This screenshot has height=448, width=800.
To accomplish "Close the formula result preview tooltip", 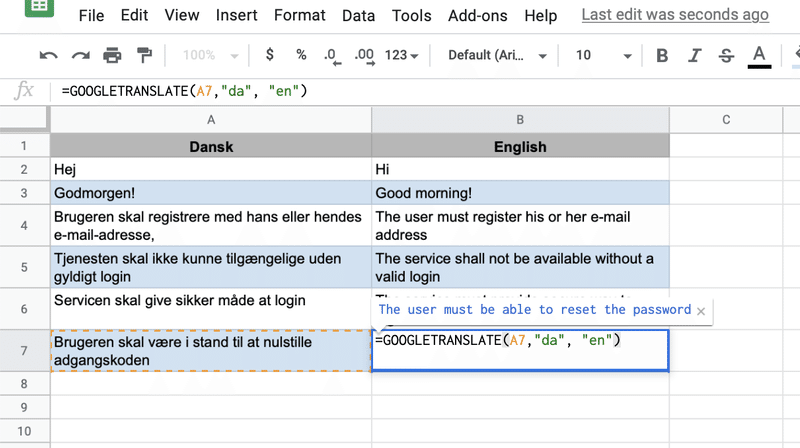I will pyautogui.click(x=701, y=311).
